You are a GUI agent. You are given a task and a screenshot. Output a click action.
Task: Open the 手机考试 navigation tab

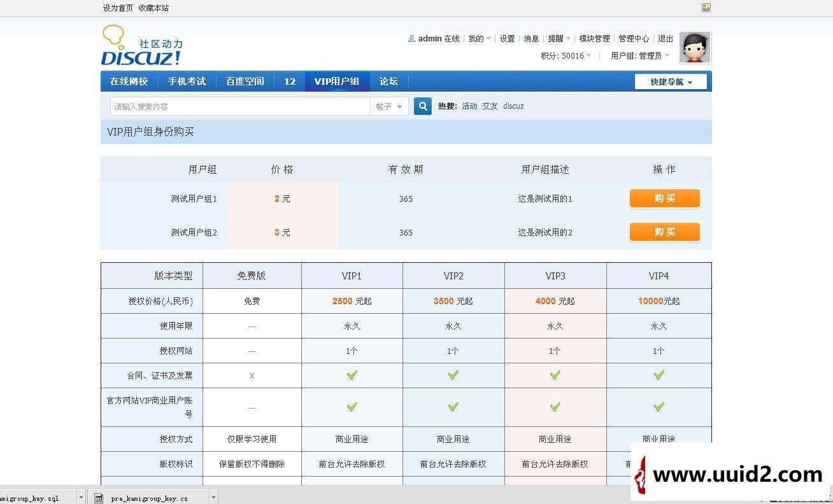(x=187, y=81)
